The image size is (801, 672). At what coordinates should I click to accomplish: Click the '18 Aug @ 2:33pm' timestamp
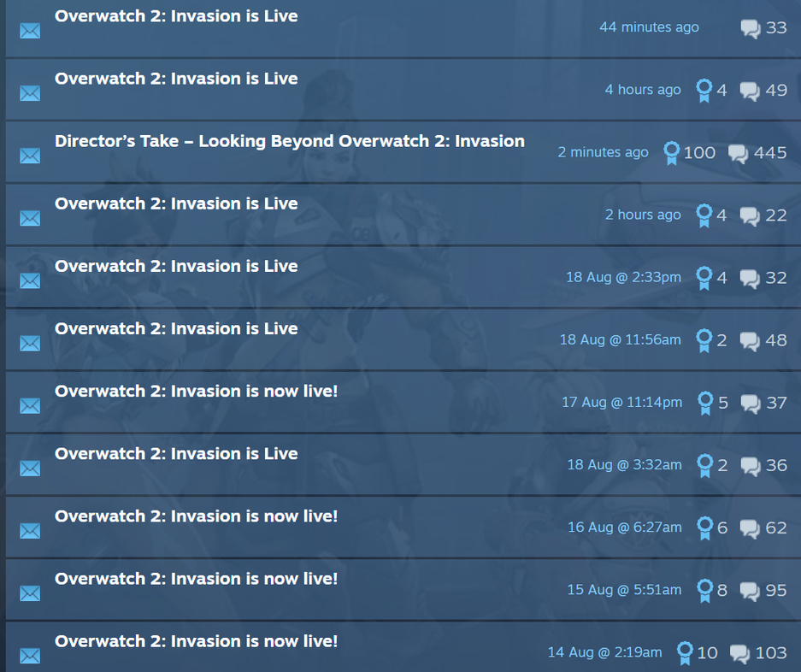click(624, 278)
